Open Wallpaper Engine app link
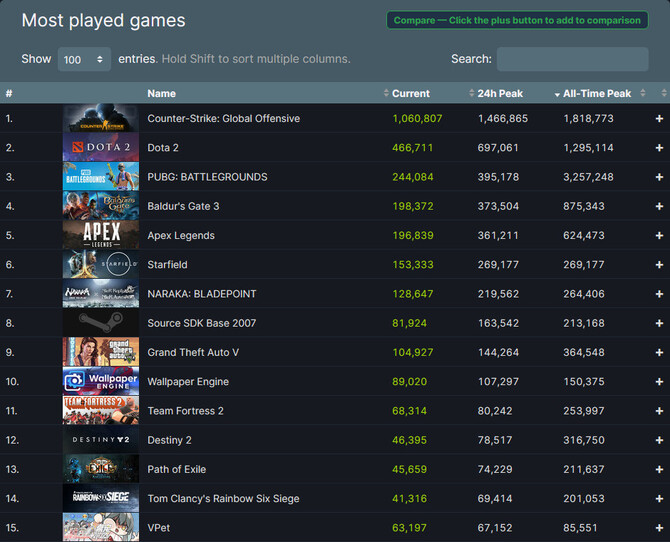Screen dimensions: 670x542 click(x=188, y=382)
